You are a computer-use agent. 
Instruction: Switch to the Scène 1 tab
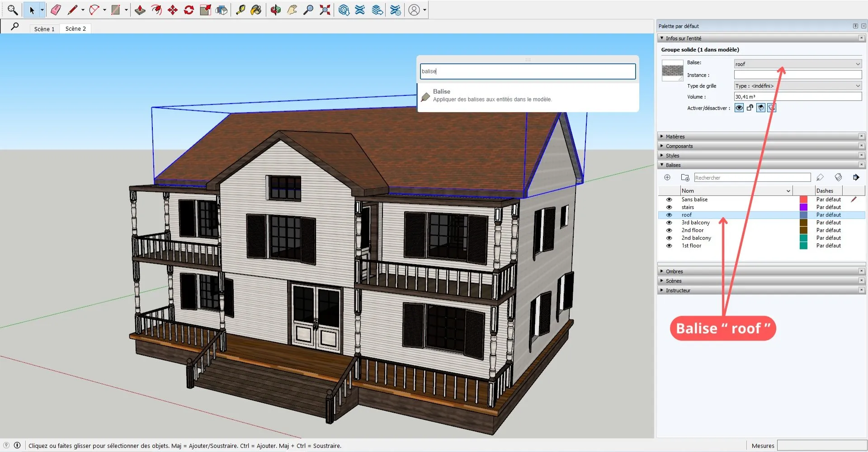pos(44,29)
